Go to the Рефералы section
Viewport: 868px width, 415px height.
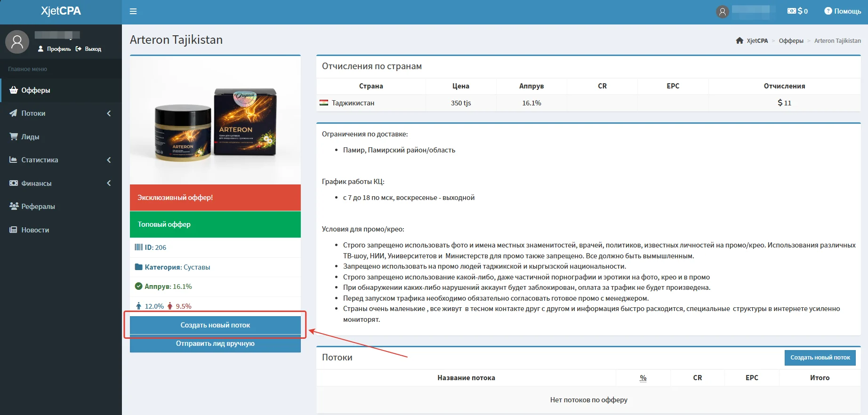point(61,206)
